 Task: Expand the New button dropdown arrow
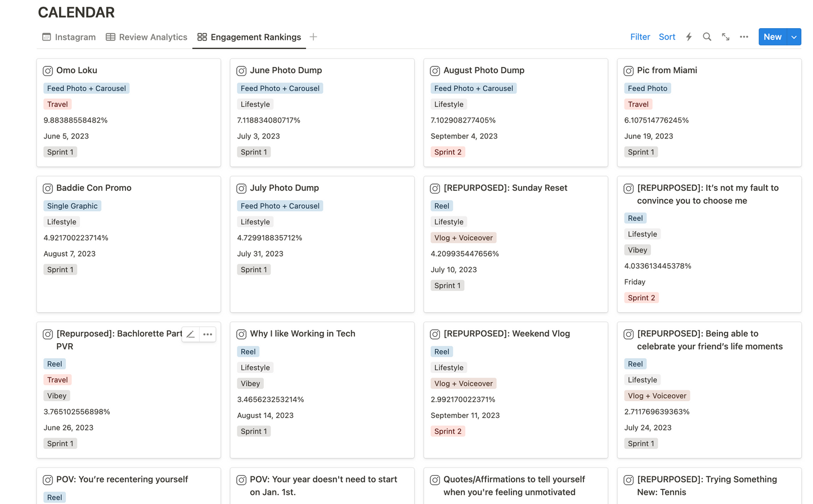click(794, 37)
